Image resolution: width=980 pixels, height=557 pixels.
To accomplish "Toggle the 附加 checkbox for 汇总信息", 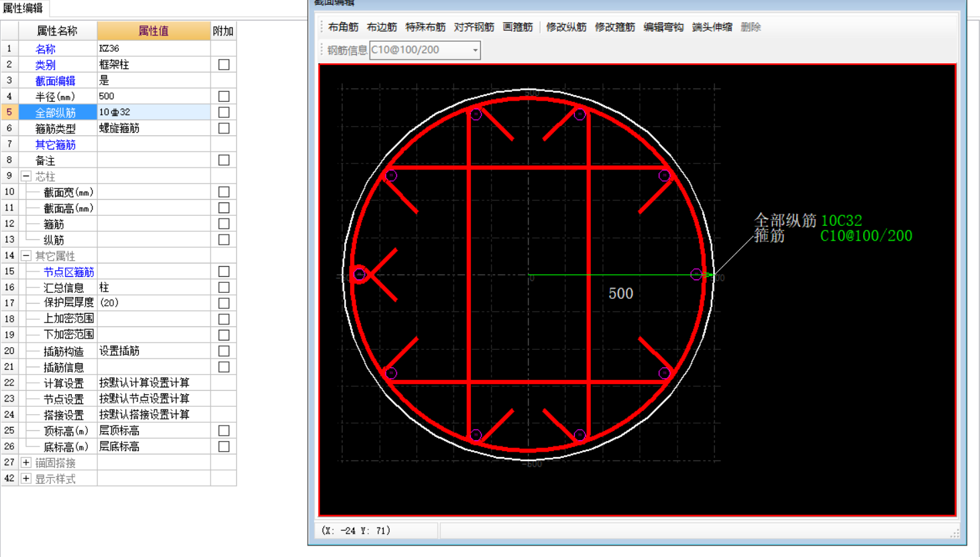I will [224, 288].
